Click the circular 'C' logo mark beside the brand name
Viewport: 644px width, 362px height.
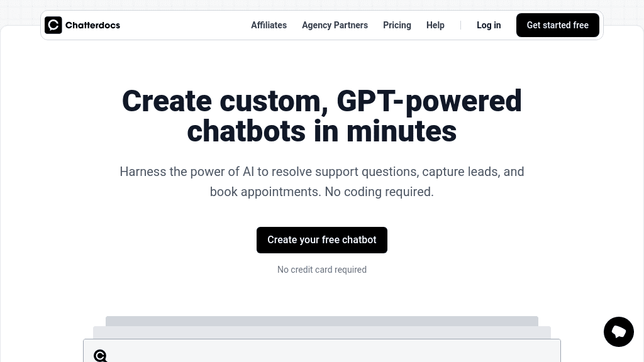click(x=53, y=25)
